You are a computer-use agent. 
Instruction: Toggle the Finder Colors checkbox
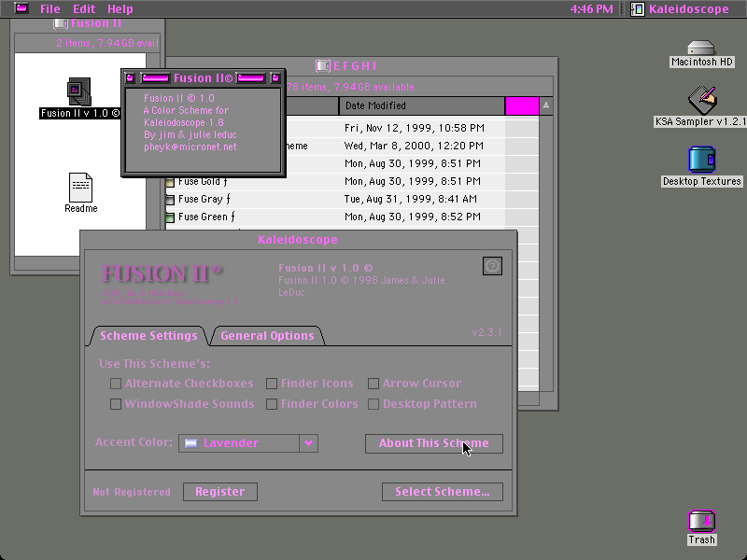click(x=272, y=404)
